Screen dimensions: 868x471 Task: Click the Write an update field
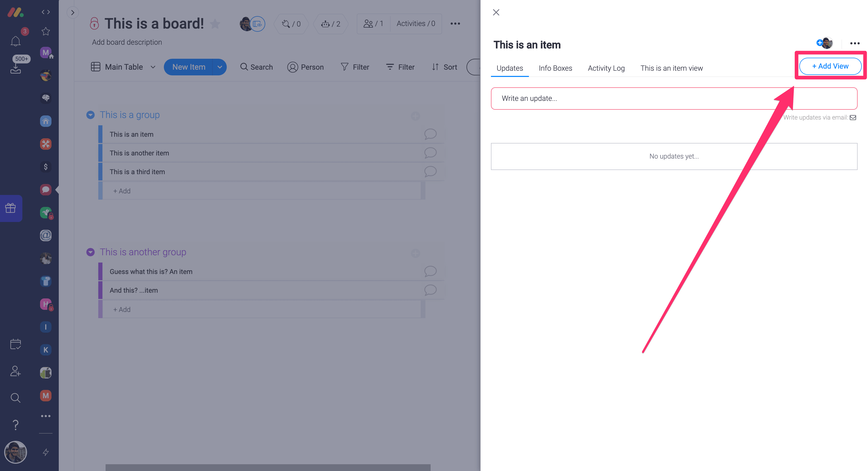click(x=674, y=98)
